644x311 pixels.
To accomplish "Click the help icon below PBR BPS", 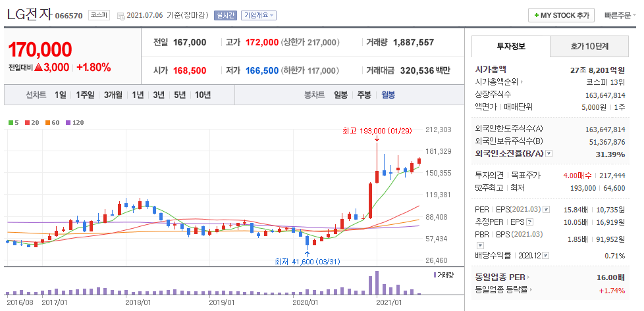I will point(480,245).
